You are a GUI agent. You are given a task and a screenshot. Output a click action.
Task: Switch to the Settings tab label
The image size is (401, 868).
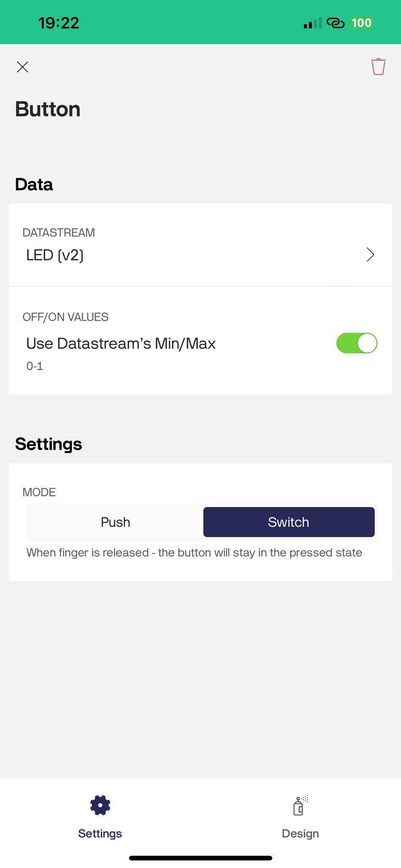pos(100,834)
